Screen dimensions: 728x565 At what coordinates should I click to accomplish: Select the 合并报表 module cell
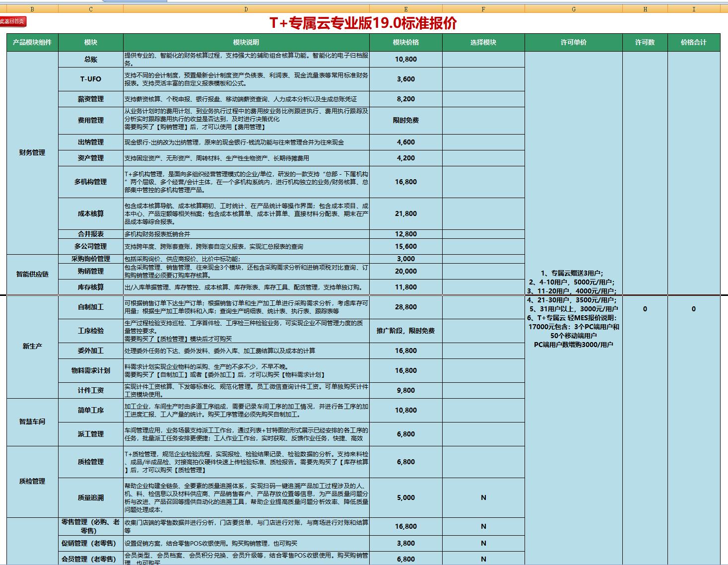90,234
